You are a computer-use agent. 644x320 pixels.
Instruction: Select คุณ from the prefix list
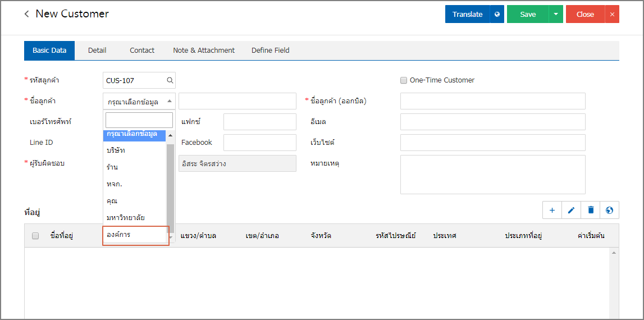click(134, 201)
